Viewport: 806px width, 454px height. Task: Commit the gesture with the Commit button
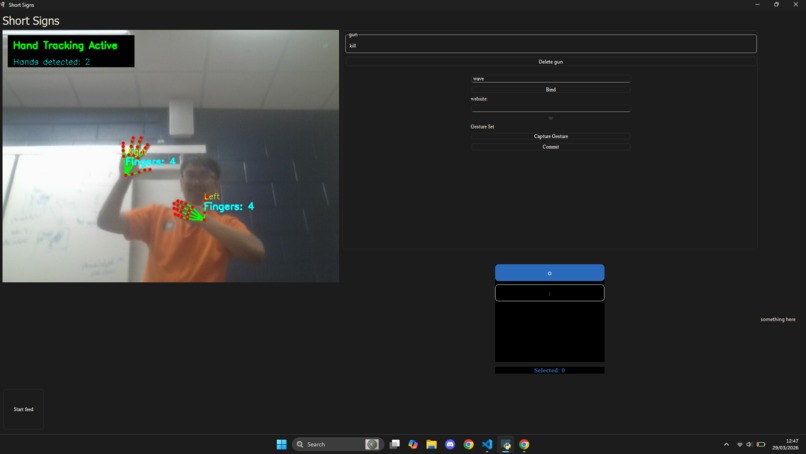coord(551,147)
